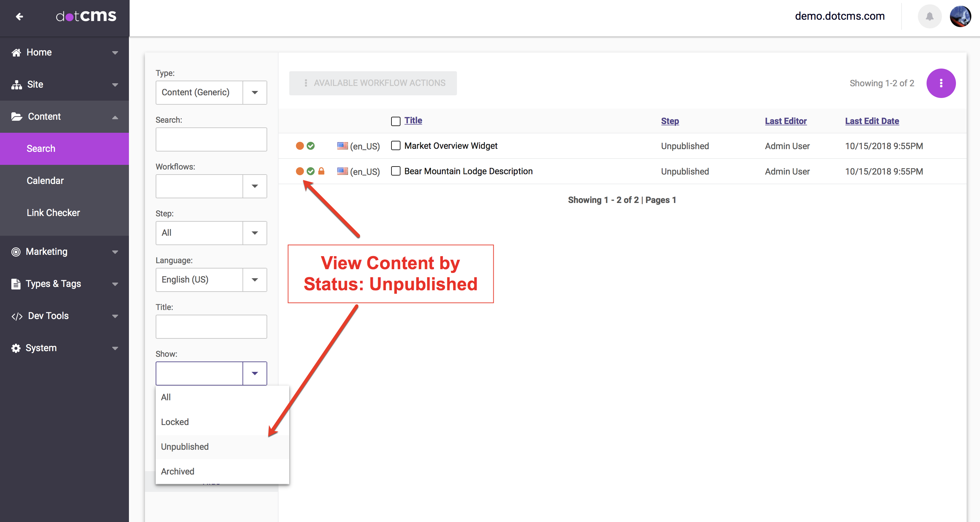
Task: Open the Type dropdown arrow
Action: tap(255, 92)
